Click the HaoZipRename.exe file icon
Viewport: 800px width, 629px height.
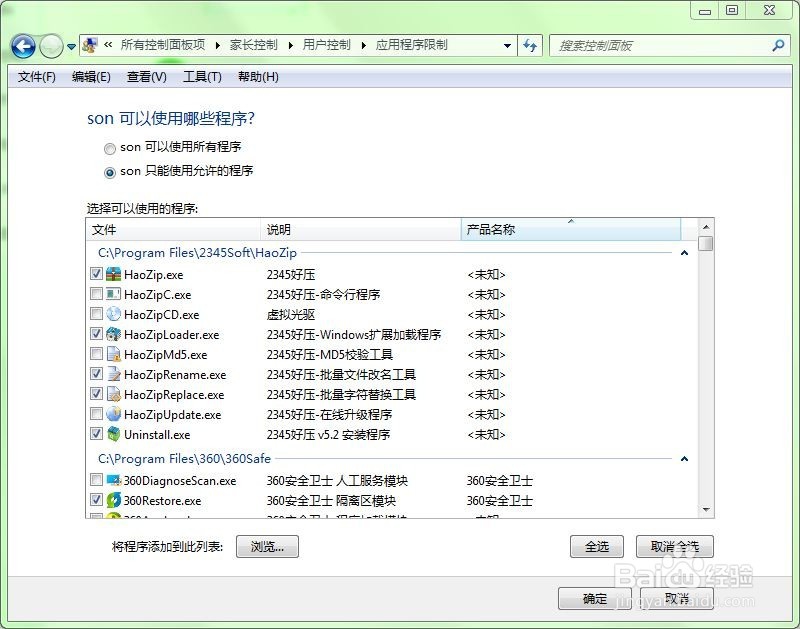coord(113,374)
